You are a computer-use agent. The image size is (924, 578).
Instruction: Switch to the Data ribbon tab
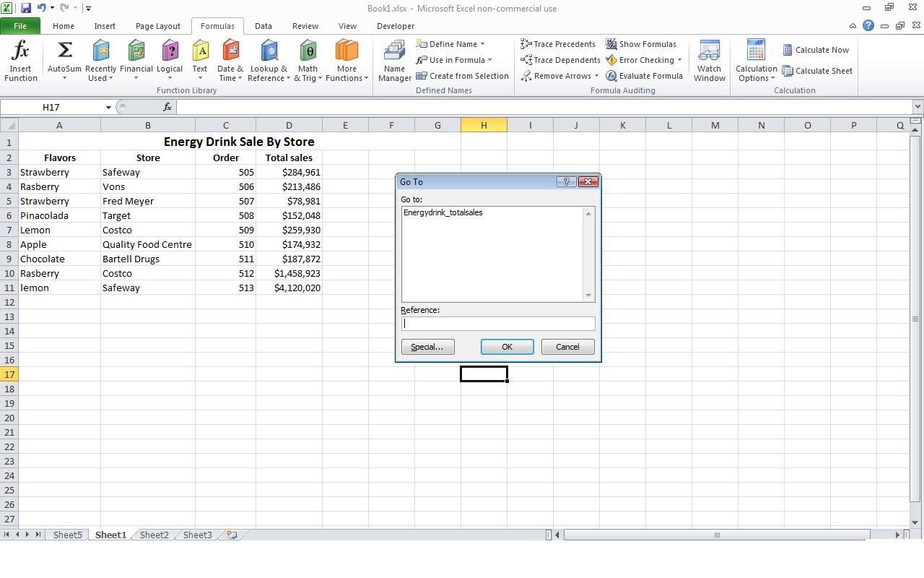click(263, 25)
